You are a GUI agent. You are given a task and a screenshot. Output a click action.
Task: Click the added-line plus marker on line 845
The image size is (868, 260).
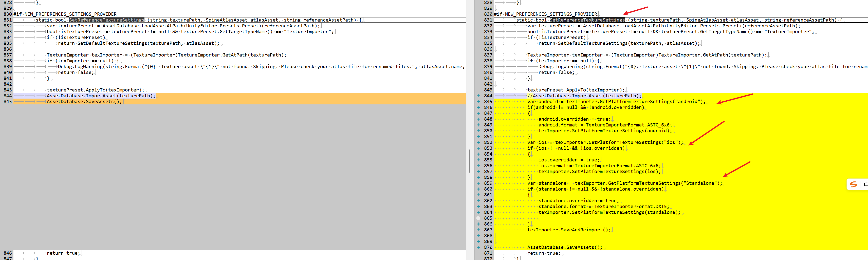coord(478,101)
